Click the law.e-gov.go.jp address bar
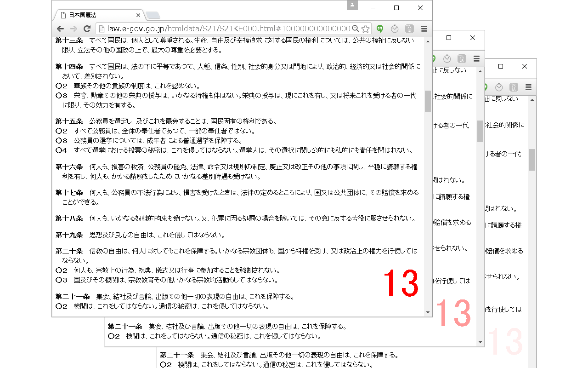This screenshot has height=368, width=588. tap(228, 29)
